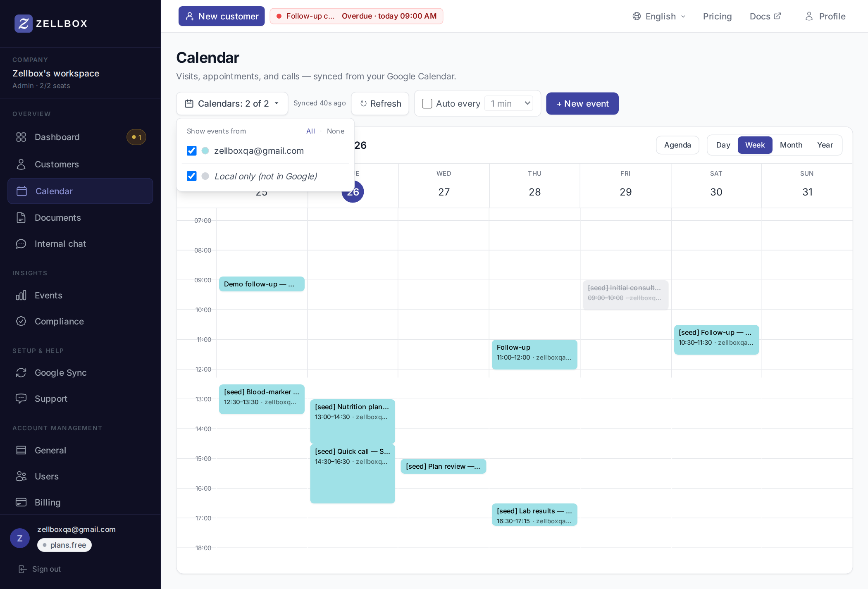
Task: Click the Refresh circular arrow icon
Action: (x=363, y=104)
